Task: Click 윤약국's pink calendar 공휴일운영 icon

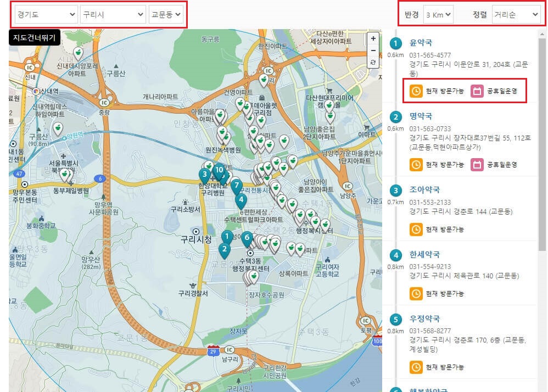Action: [x=477, y=91]
